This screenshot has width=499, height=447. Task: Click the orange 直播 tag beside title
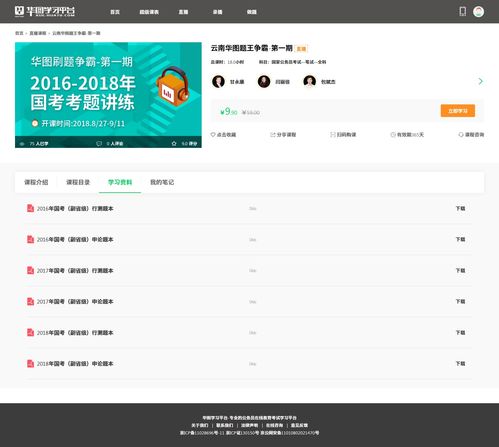(x=301, y=49)
